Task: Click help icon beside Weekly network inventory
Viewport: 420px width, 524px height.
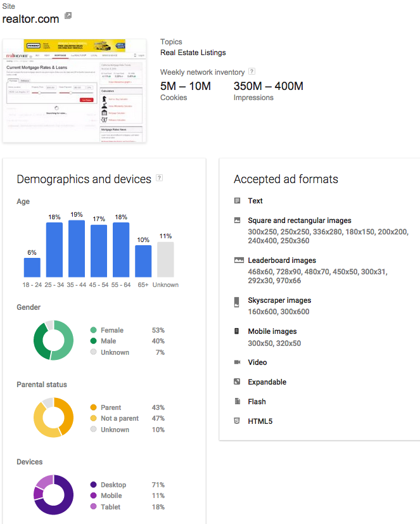Action: click(252, 72)
